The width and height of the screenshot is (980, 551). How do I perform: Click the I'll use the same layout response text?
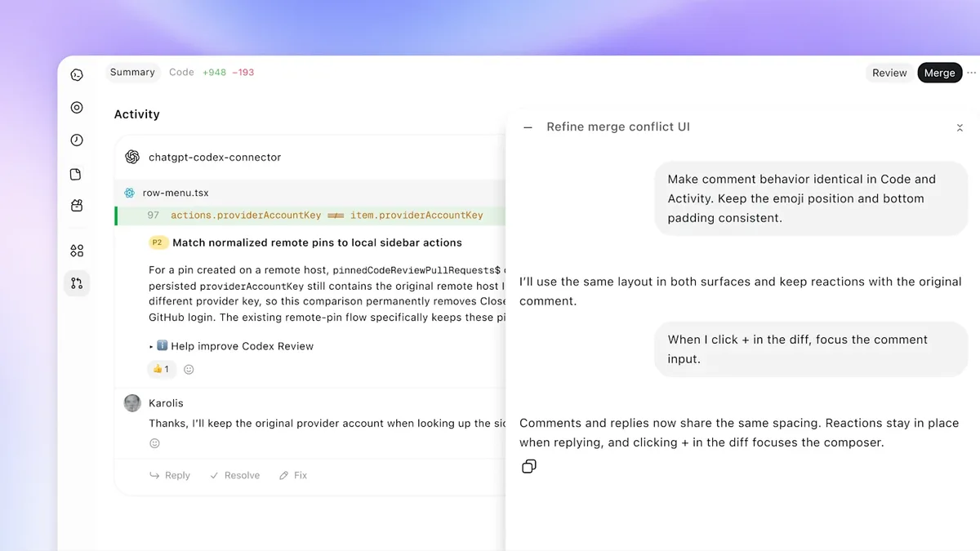coord(741,291)
